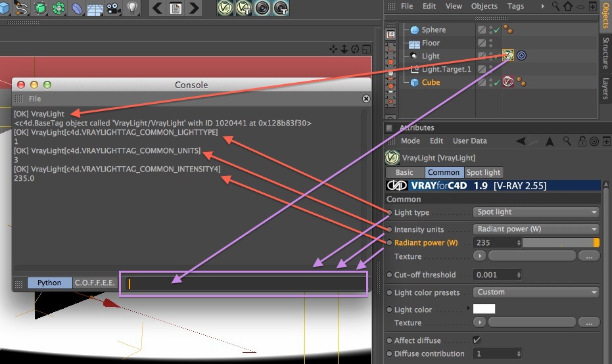The width and height of the screenshot is (612, 364).
Task: Click the magnifier in Attributes header
Action: click(567, 141)
